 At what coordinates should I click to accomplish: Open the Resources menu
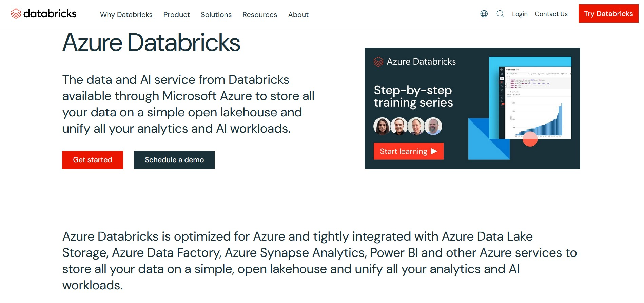(260, 15)
